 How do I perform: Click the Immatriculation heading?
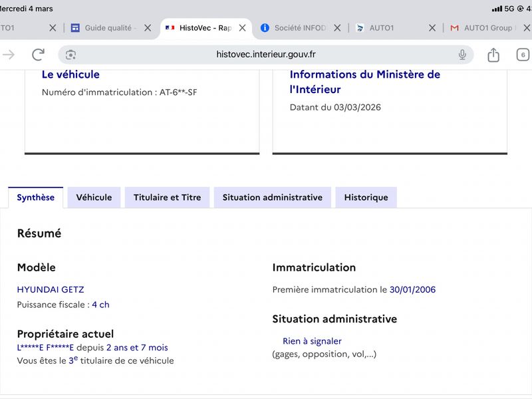click(314, 267)
